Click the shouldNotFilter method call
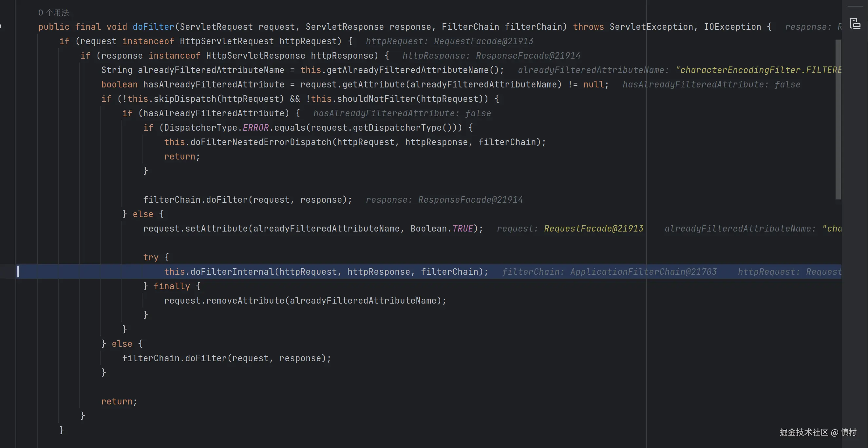The image size is (868, 448). coord(376,99)
